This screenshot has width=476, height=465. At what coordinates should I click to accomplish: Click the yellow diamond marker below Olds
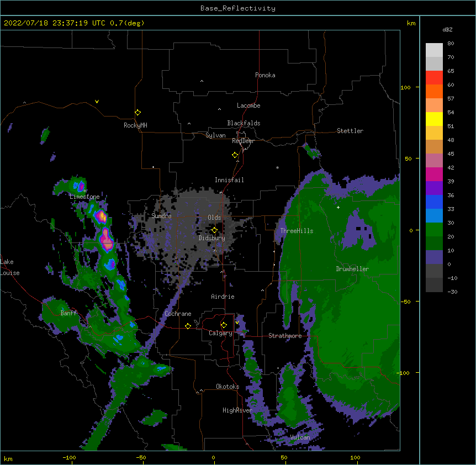pyautogui.click(x=214, y=230)
